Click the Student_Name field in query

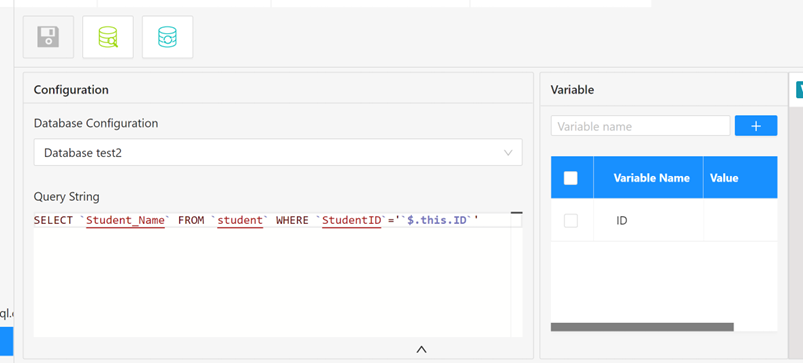point(125,221)
